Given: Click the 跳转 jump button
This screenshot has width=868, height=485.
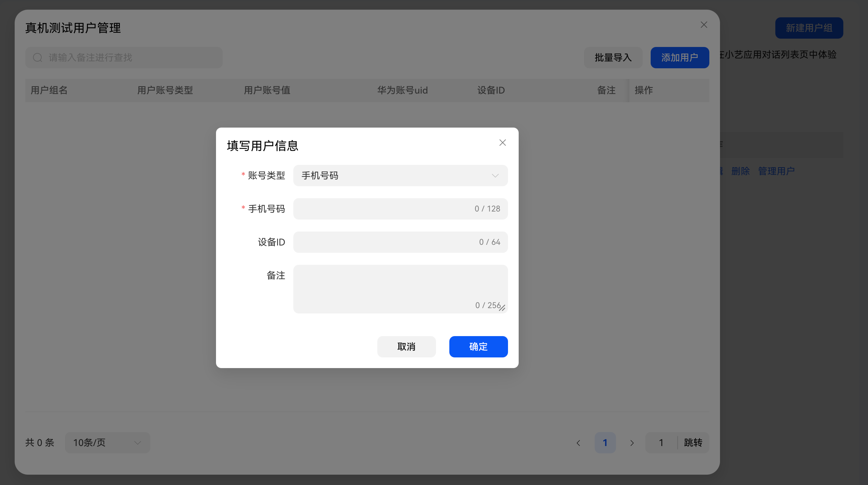Looking at the screenshot, I should tap(693, 443).
